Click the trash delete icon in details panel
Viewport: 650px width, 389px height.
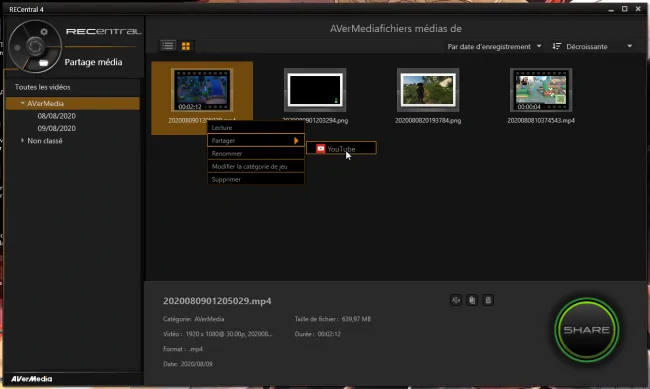point(488,300)
